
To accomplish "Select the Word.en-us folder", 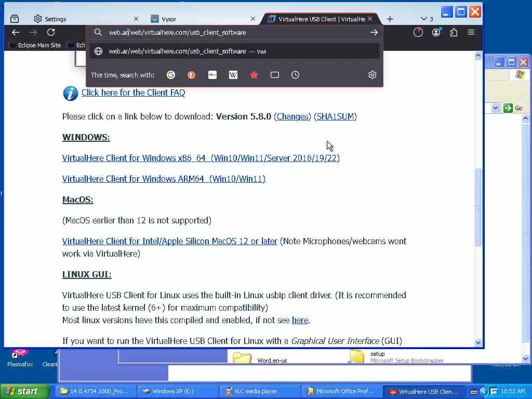I will click(260, 358).
